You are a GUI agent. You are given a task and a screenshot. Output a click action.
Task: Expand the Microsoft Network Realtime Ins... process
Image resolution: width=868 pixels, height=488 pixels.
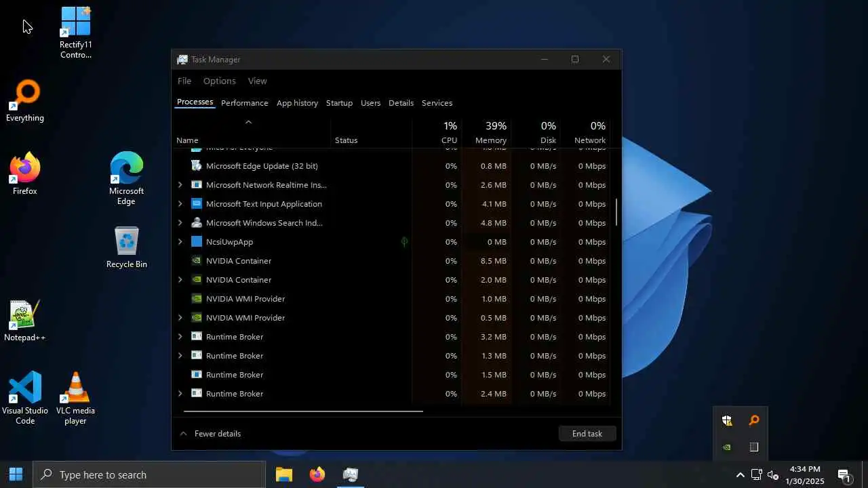coord(180,184)
